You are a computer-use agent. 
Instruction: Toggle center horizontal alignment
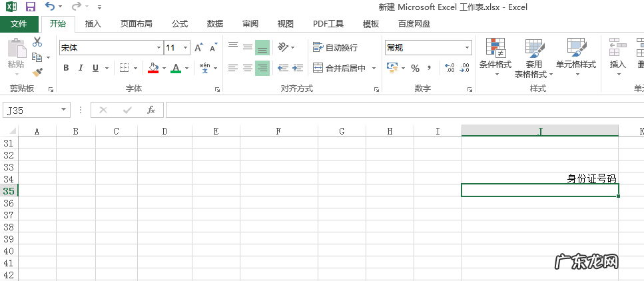(247, 68)
